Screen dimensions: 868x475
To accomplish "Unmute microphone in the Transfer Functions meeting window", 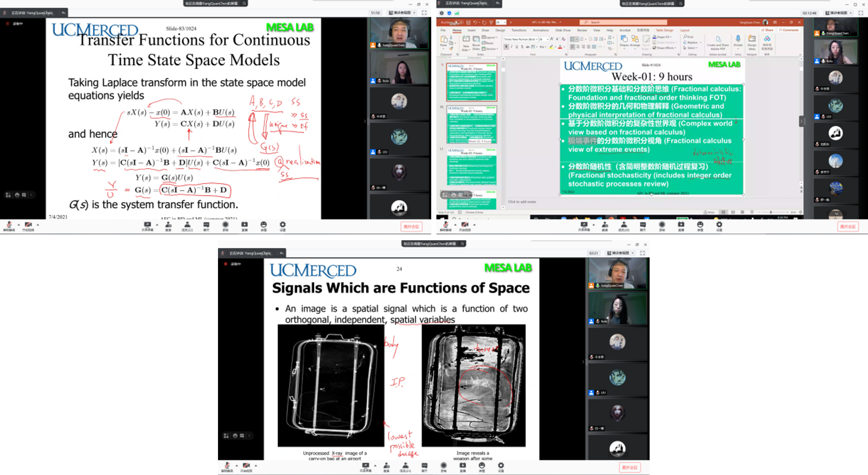I will click(x=9, y=225).
